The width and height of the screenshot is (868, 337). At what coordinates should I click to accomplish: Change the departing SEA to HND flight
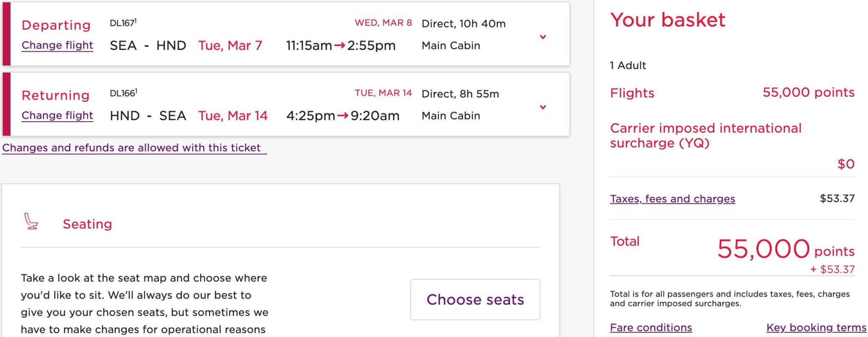pyautogui.click(x=57, y=45)
